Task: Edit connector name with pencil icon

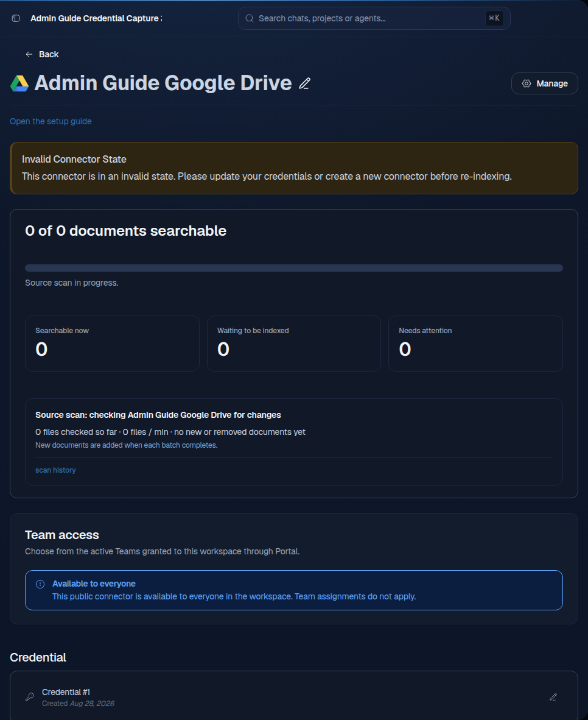Action: [305, 83]
